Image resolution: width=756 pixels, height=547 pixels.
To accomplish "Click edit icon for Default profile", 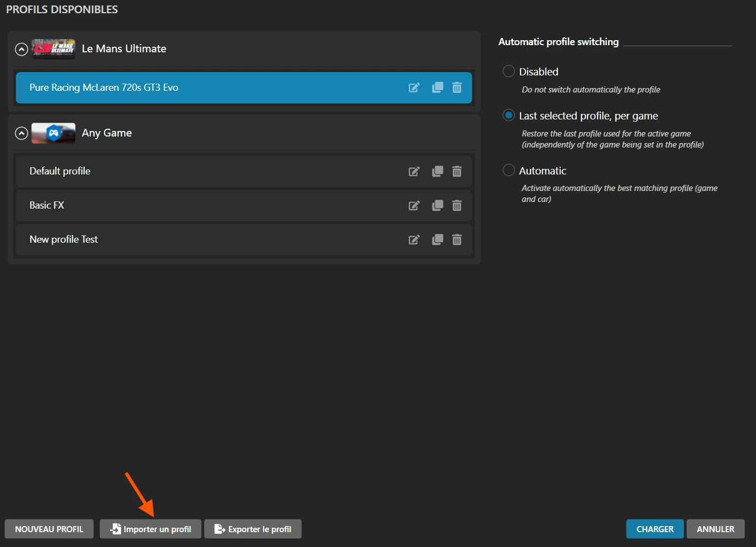I will click(414, 172).
